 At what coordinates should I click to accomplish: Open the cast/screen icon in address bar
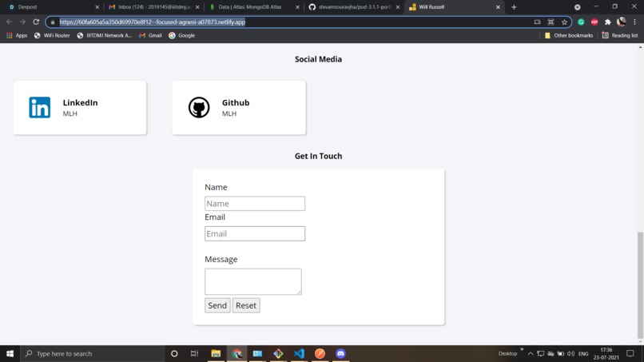point(537,22)
